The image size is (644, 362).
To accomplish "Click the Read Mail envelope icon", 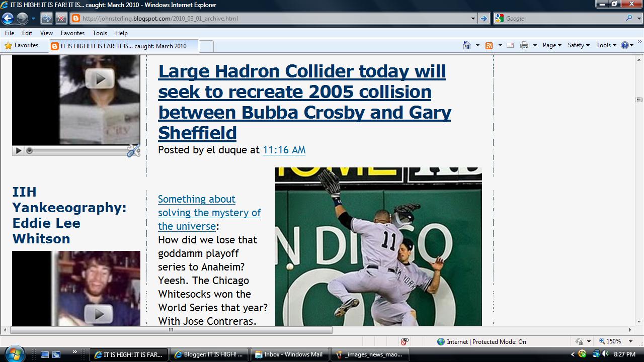I will (510, 45).
